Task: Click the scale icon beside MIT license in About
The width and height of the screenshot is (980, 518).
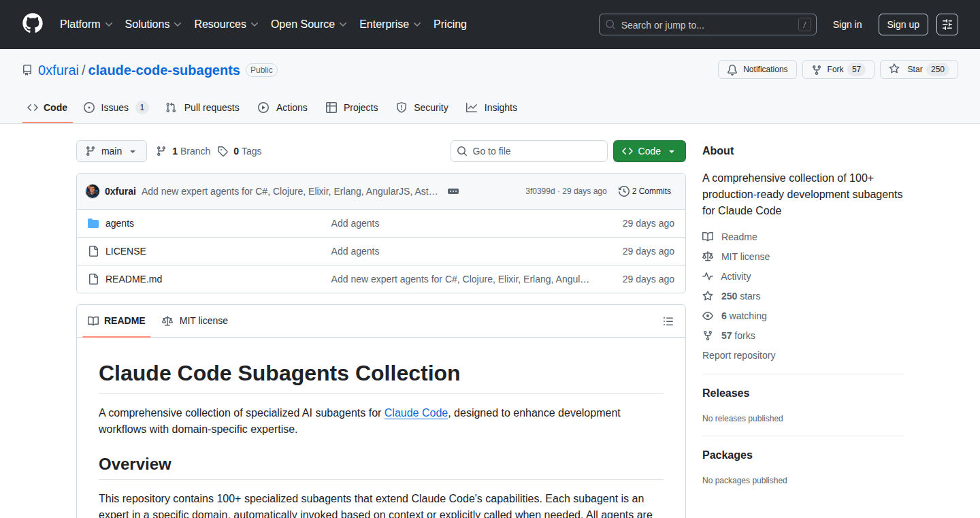Action: (x=708, y=257)
